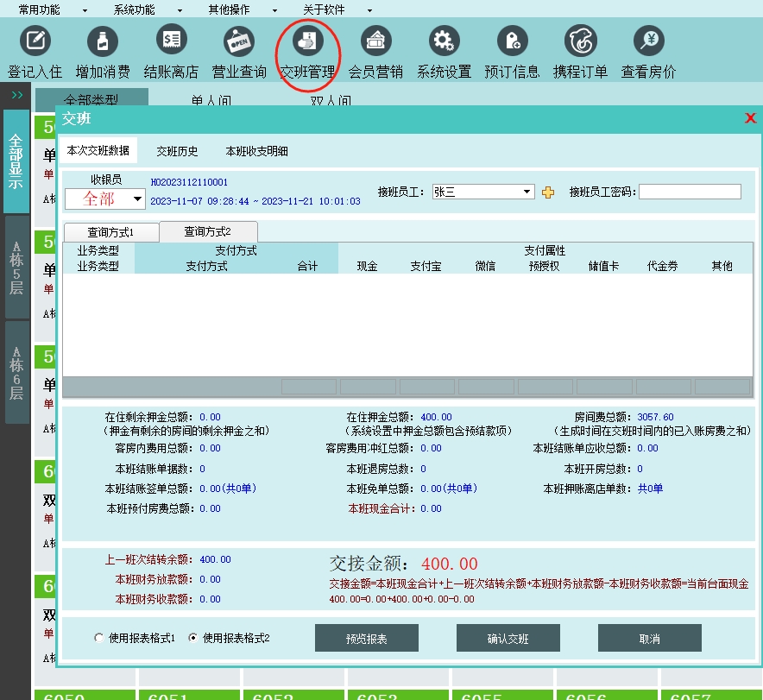This screenshot has height=700, width=763.
Task: Click the 增加消费 add consumption icon
Action: pyautogui.click(x=103, y=41)
